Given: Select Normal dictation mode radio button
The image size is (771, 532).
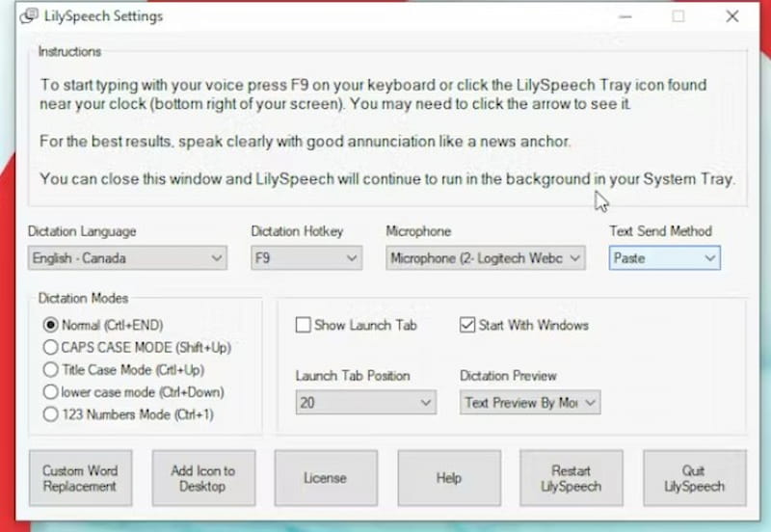Looking at the screenshot, I should click(x=50, y=325).
